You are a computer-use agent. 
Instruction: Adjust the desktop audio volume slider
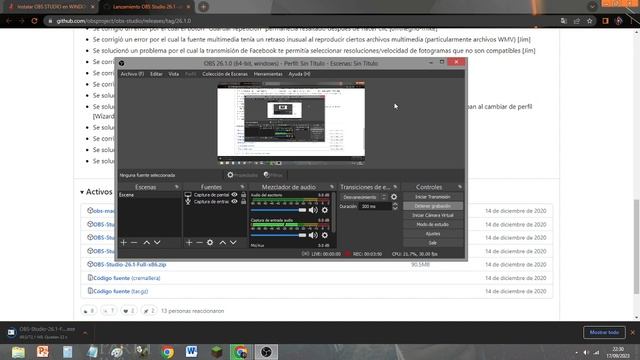point(278,210)
